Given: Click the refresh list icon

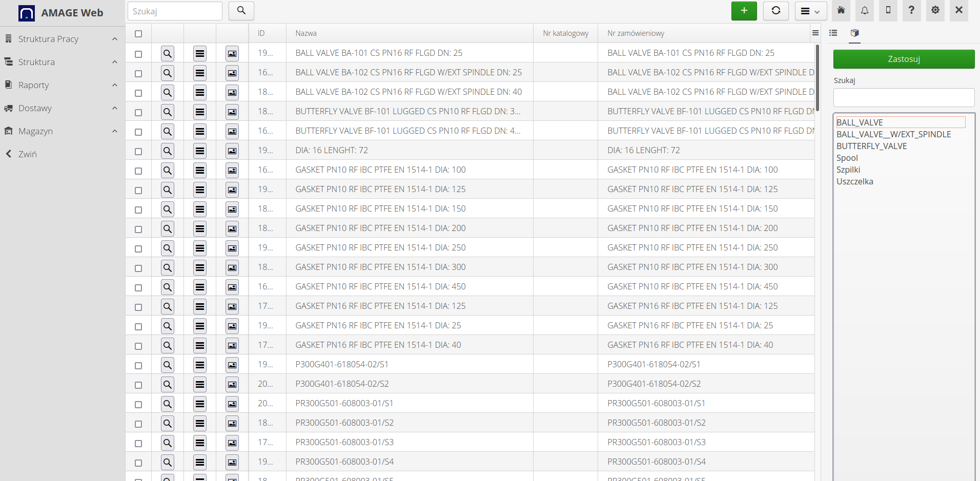Looking at the screenshot, I should (775, 11).
